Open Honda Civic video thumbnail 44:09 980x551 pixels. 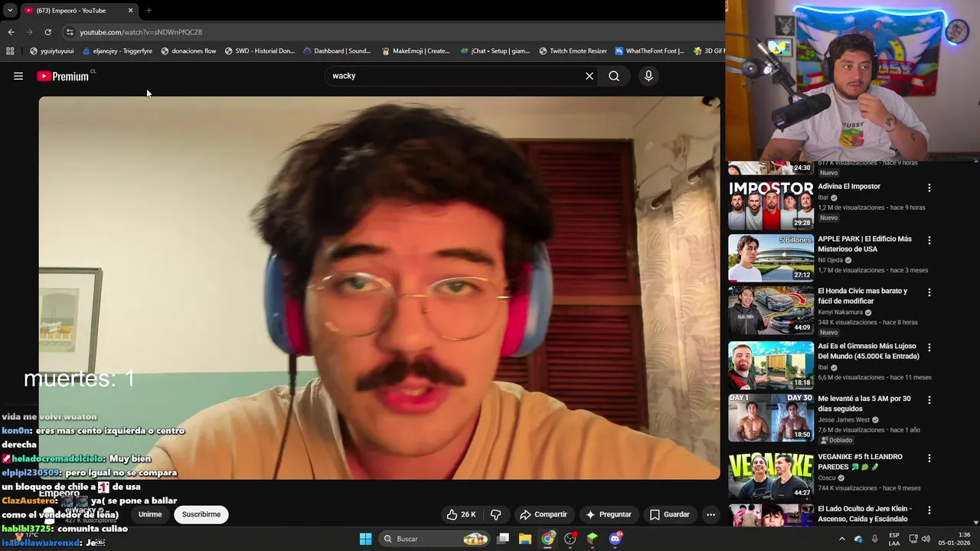(770, 310)
